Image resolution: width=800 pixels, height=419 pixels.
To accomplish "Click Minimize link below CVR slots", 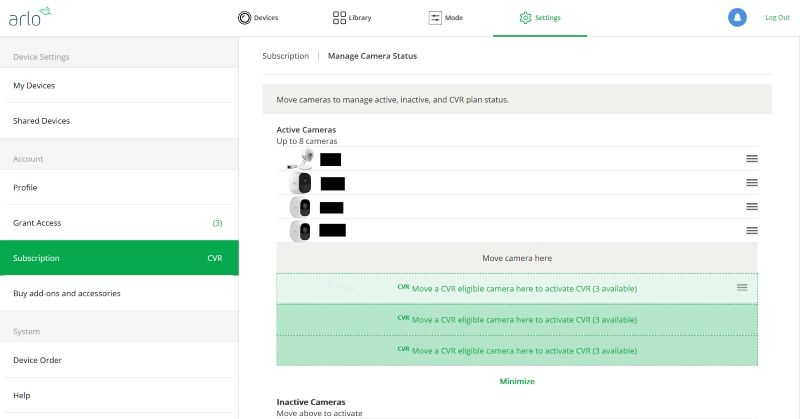I will pos(517,381).
